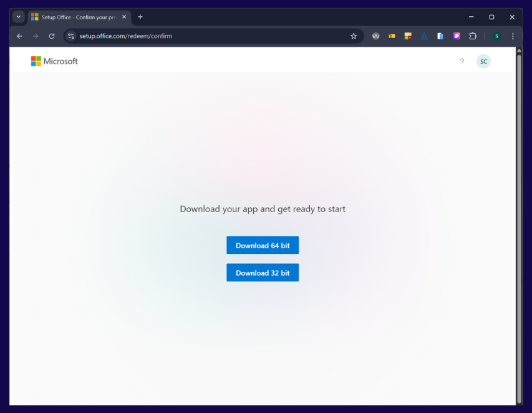Screen dimensions: 532x413
Task: Open the blue triangle extension icon
Action: pyautogui.click(x=424, y=36)
